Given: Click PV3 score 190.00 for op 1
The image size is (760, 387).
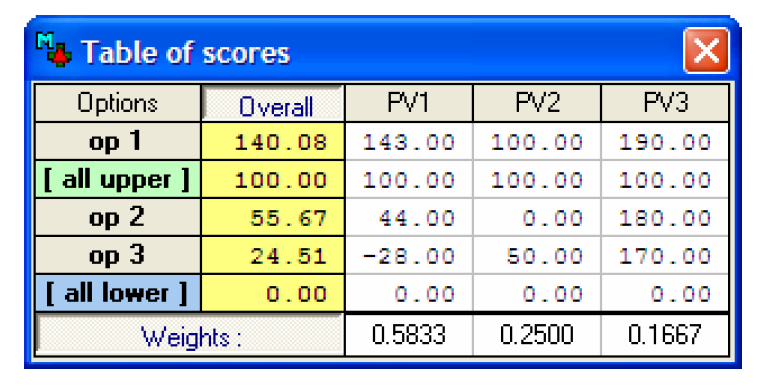Looking at the screenshot, I should point(665,142).
